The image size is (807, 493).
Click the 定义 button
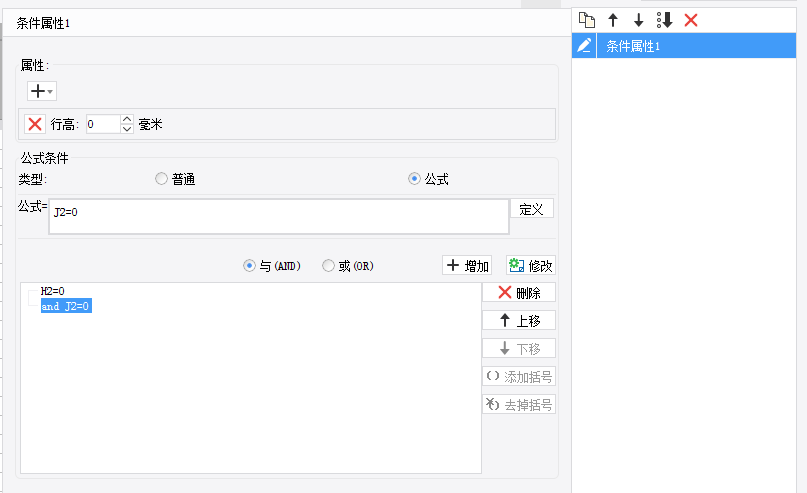(532, 209)
